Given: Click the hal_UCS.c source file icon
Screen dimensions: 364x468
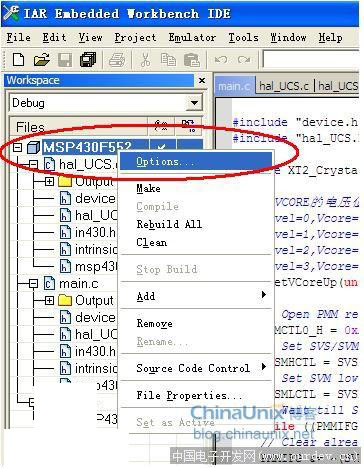Looking at the screenshot, I should click(49, 164).
